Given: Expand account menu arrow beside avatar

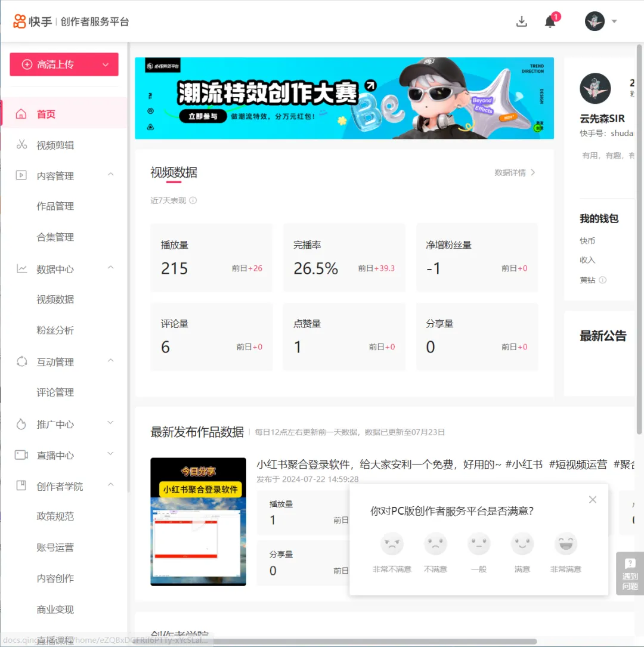Looking at the screenshot, I should (614, 21).
